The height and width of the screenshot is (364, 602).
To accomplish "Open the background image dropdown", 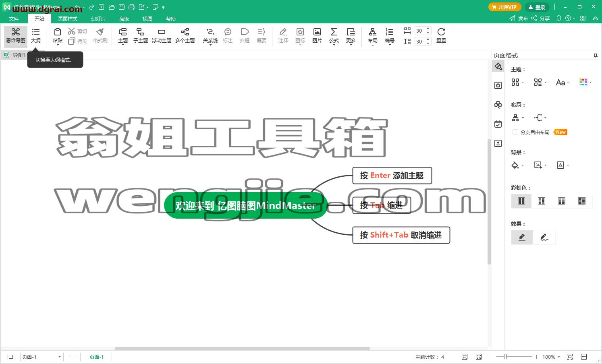I will point(540,165).
